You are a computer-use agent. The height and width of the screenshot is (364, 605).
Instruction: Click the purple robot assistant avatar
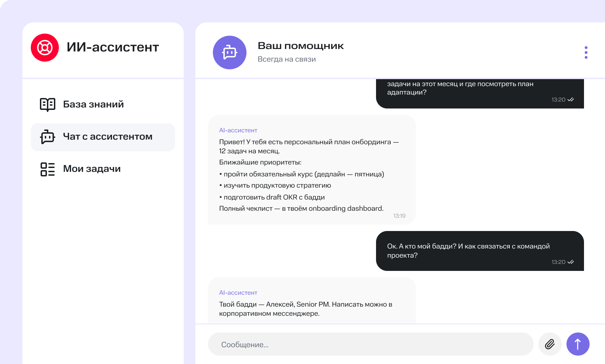coord(230,52)
